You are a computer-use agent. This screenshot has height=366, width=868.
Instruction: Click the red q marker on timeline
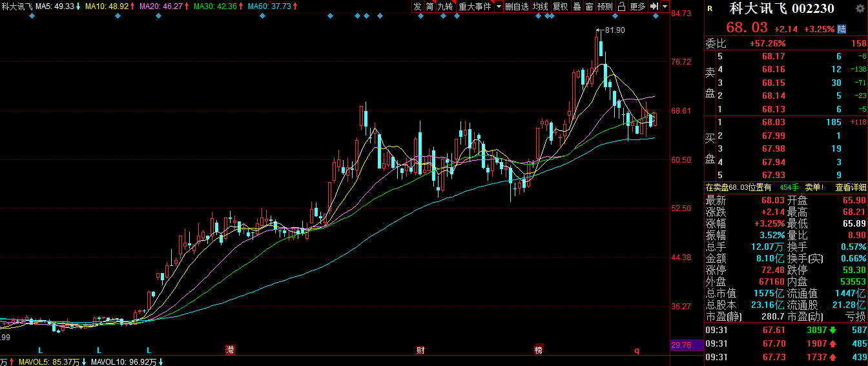coord(636,351)
